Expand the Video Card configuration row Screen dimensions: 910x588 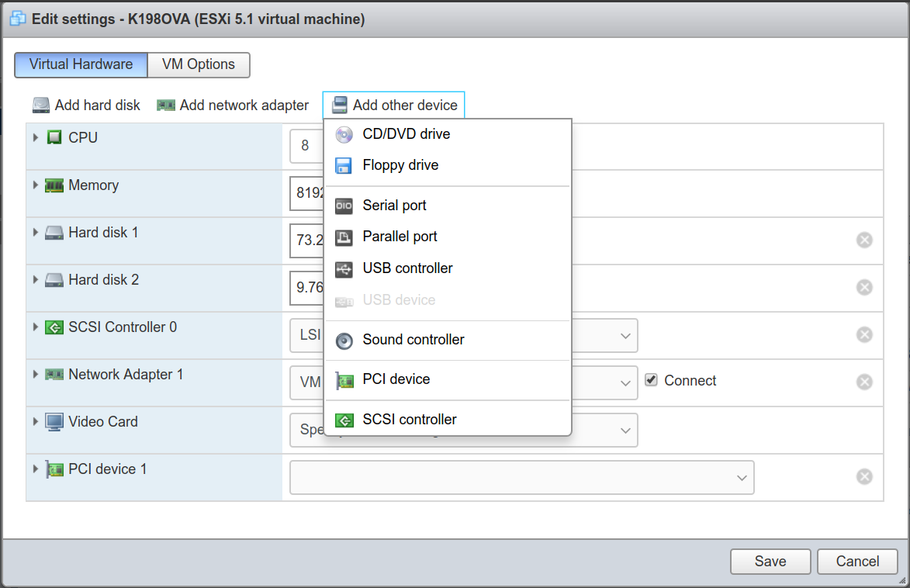point(34,421)
